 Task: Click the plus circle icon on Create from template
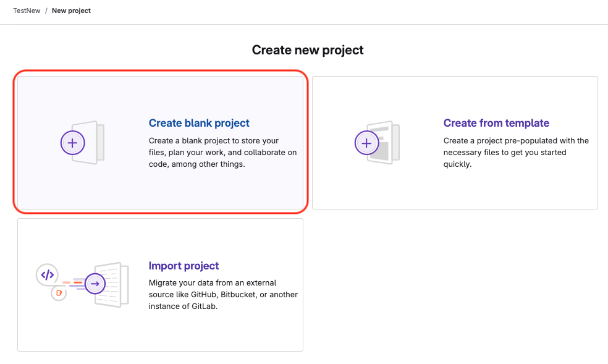(x=366, y=143)
